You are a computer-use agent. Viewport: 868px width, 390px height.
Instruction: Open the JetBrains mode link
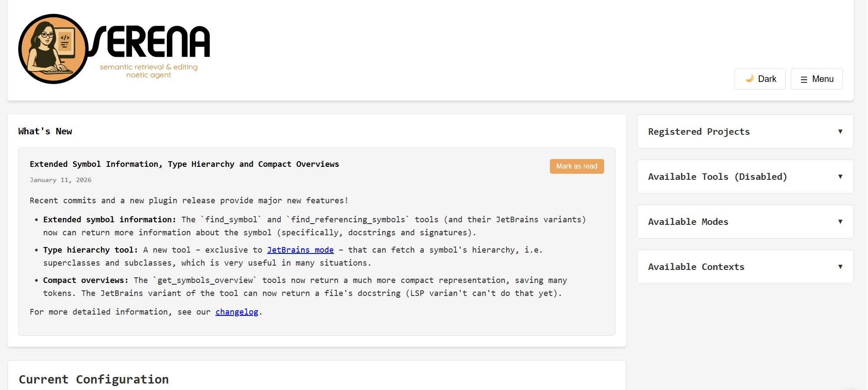300,250
